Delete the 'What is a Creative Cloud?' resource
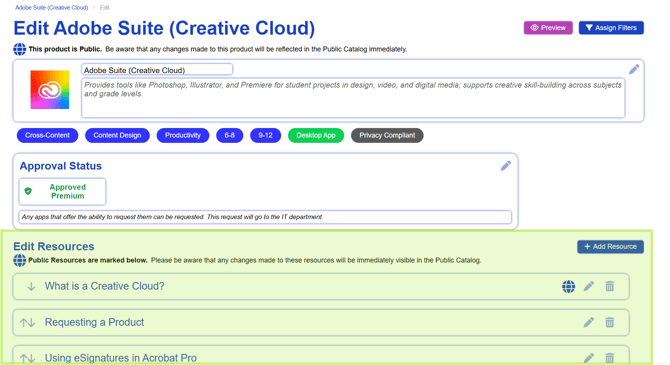 pos(610,286)
